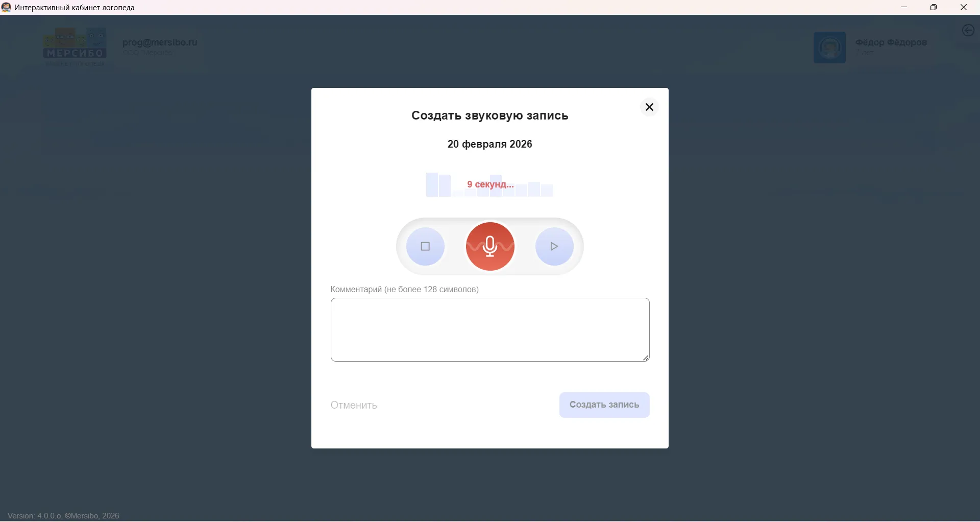Screen dimensions: 980x522
Task: Click the prog@mersibo.ru account label
Action: point(160,42)
